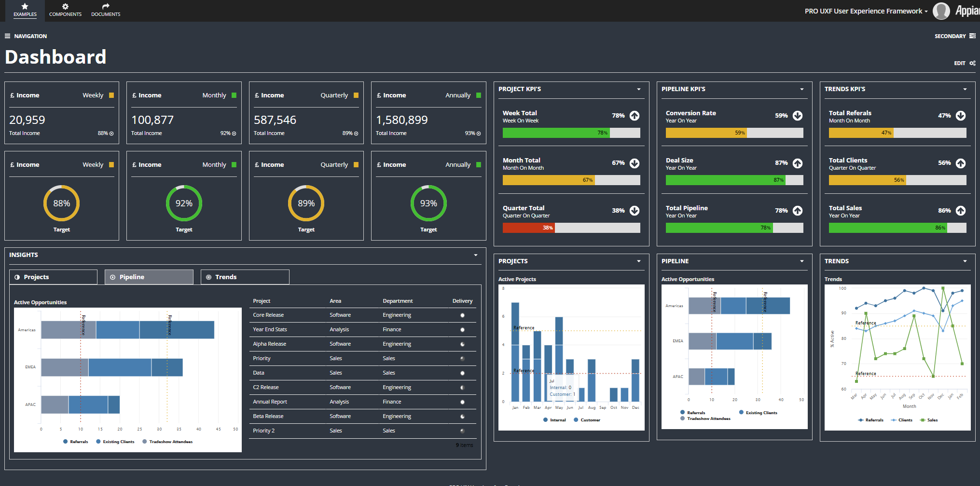The width and height of the screenshot is (980, 486).
Task: Click the green swatch beside Monthly Income
Action: pyautogui.click(x=235, y=95)
